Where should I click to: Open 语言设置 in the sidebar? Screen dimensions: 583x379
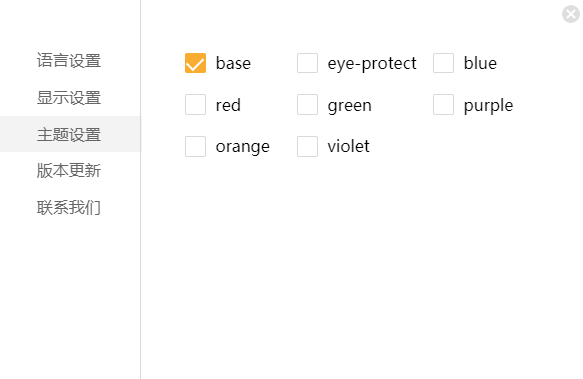click(69, 61)
